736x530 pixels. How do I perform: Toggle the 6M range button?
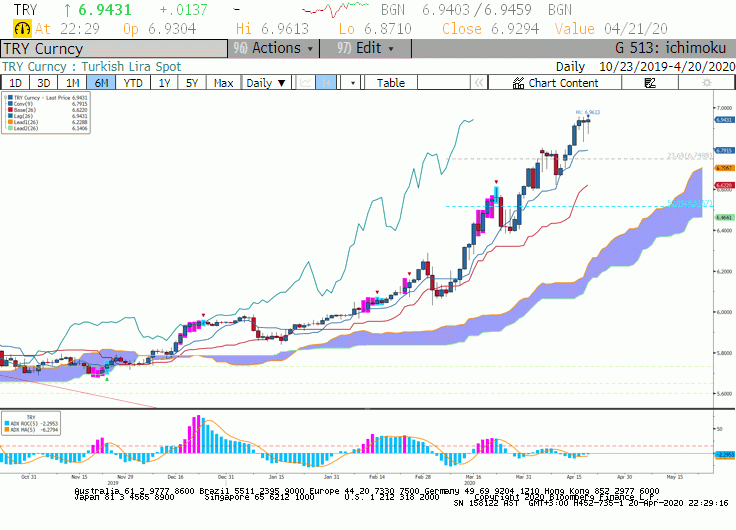101,83
